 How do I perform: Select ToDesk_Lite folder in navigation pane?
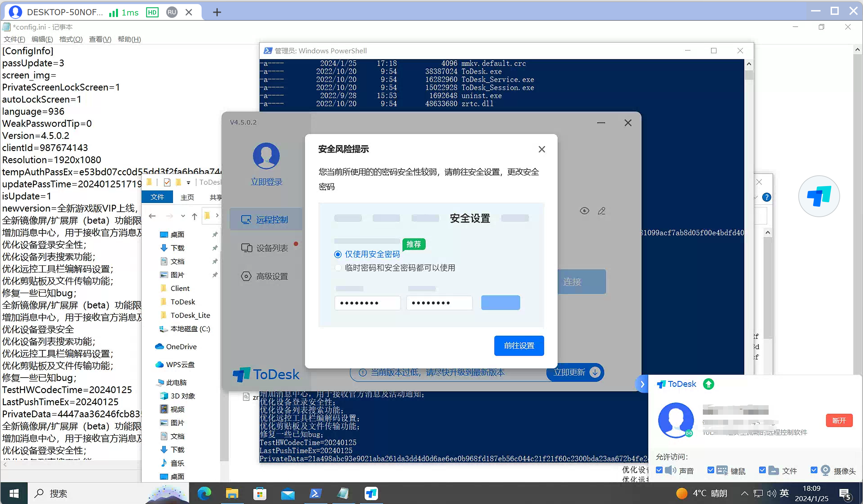185,315
